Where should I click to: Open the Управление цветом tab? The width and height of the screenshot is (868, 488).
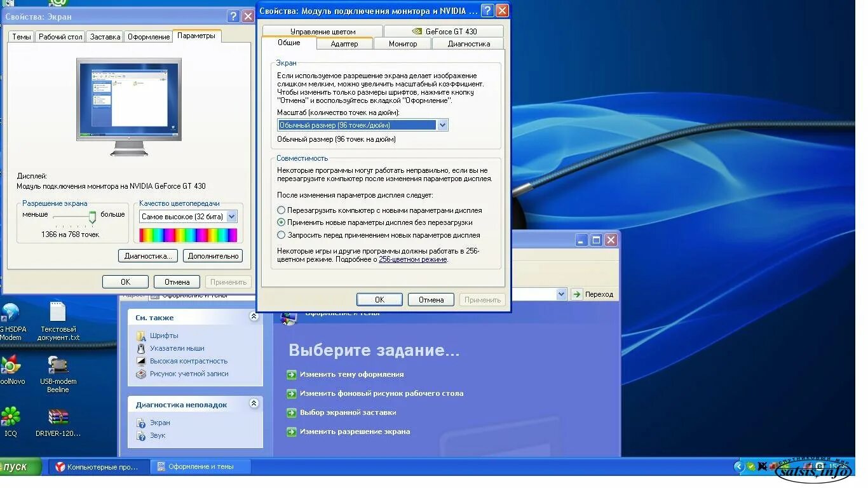(x=323, y=31)
